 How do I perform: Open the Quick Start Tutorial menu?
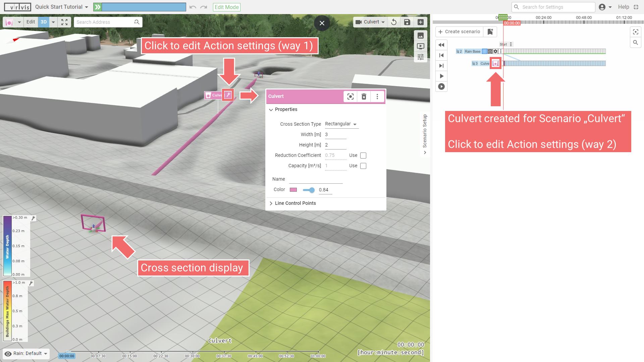point(61,7)
